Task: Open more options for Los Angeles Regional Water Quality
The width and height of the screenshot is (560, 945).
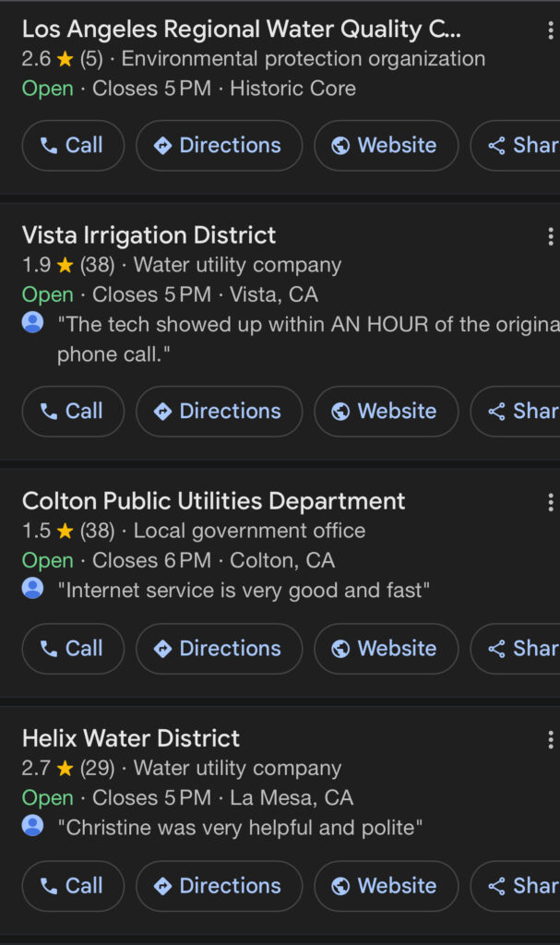Action: [x=550, y=30]
